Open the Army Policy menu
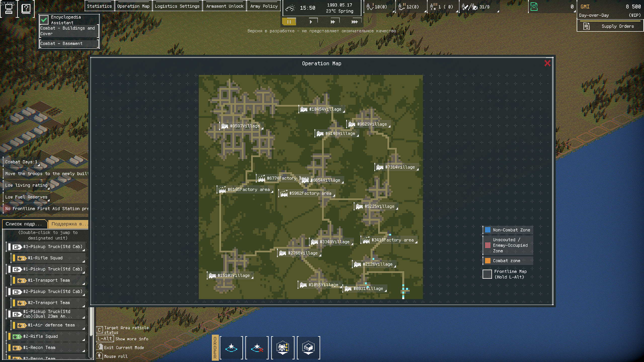Image resolution: width=644 pixels, height=362 pixels. (x=264, y=6)
